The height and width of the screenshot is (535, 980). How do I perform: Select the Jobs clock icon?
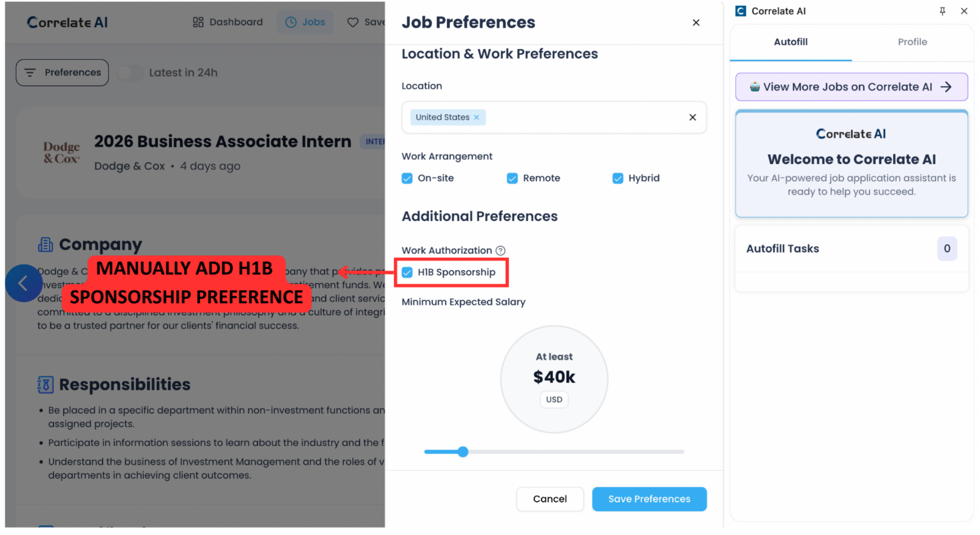[291, 22]
